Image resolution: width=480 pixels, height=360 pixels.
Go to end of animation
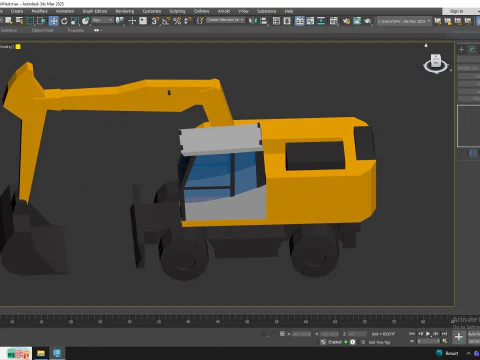pos(444,333)
